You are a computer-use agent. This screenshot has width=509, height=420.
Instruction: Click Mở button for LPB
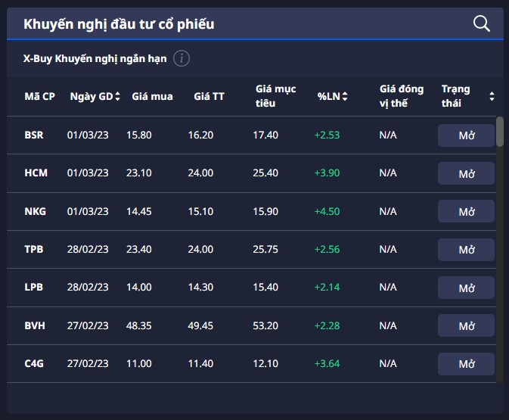[466, 288]
